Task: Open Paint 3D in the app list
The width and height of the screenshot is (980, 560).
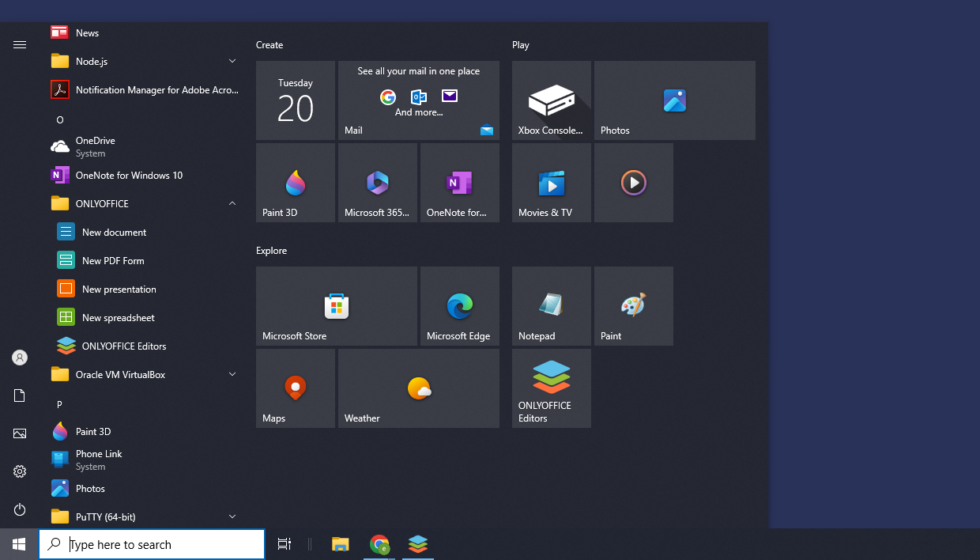Action: pos(144,431)
